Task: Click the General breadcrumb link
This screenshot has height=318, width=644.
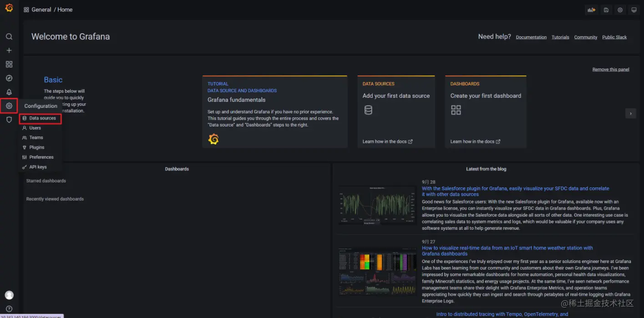Action: (x=41, y=10)
